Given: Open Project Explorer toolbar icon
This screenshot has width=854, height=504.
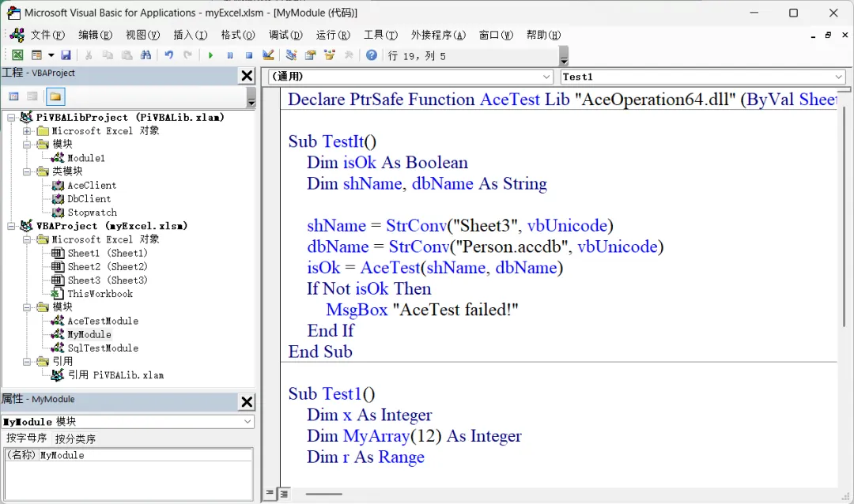Looking at the screenshot, I should 291,55.
